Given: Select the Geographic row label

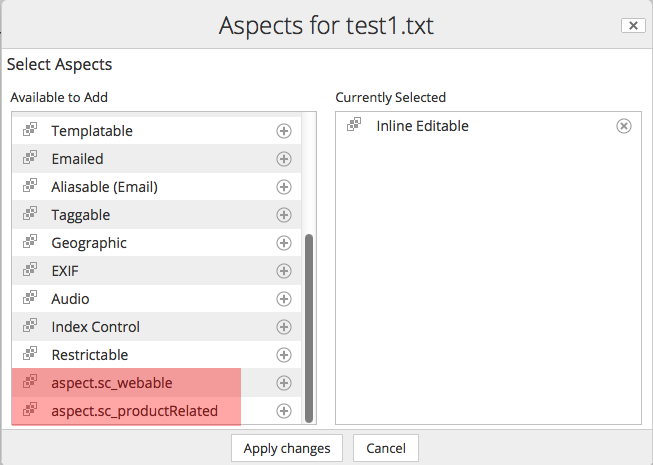Looking at the screenshot, I should [x=89, y=243].
